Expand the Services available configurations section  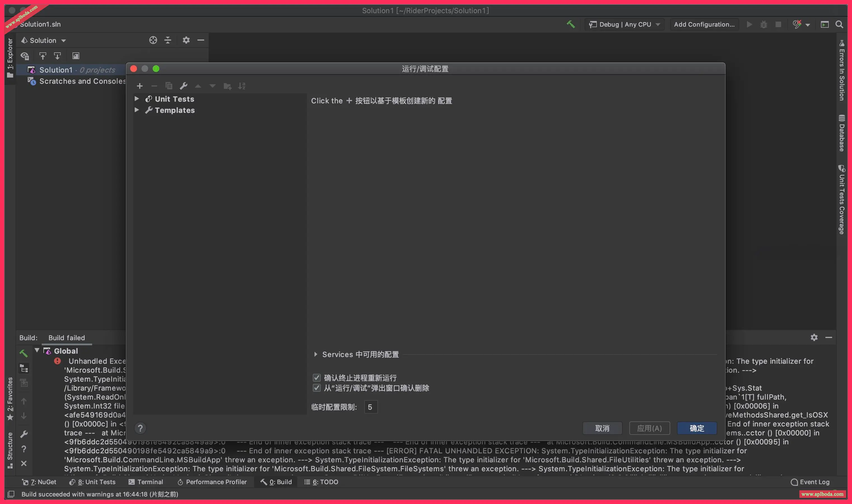pyautogui.click(x=316, y=354)
